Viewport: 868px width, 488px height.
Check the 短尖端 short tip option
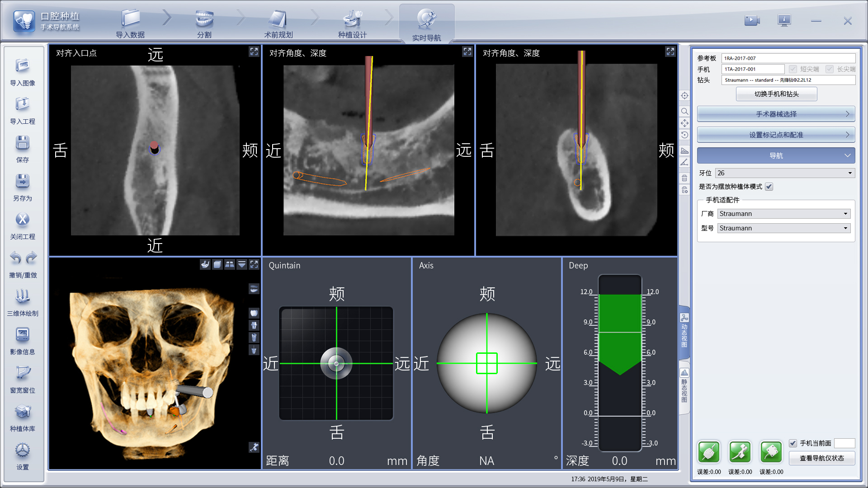tap(793, 69)
